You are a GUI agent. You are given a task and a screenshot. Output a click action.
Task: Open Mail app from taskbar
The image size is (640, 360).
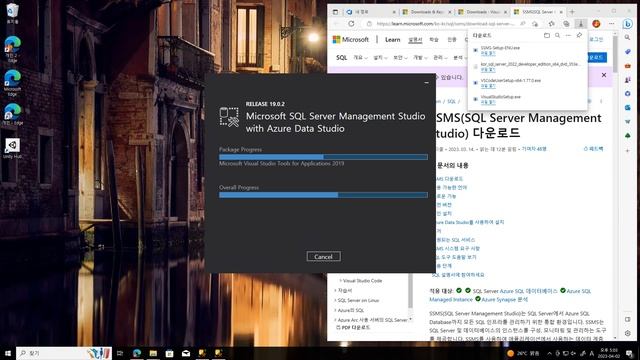click(186, 353)
